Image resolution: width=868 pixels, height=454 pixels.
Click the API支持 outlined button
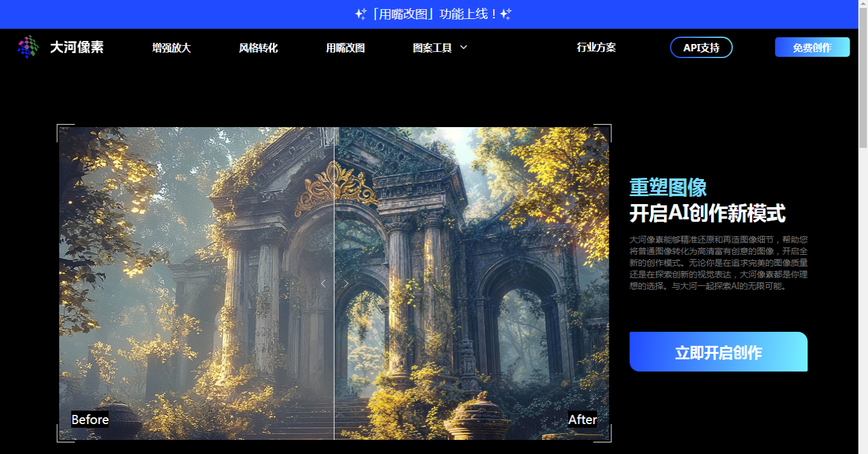click(x=701, y=47)
